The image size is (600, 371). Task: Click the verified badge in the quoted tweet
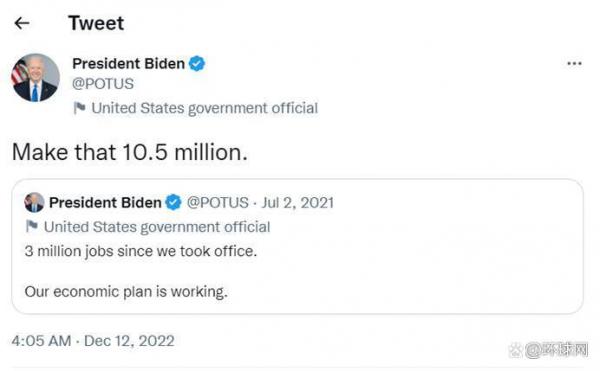[173, 202]
